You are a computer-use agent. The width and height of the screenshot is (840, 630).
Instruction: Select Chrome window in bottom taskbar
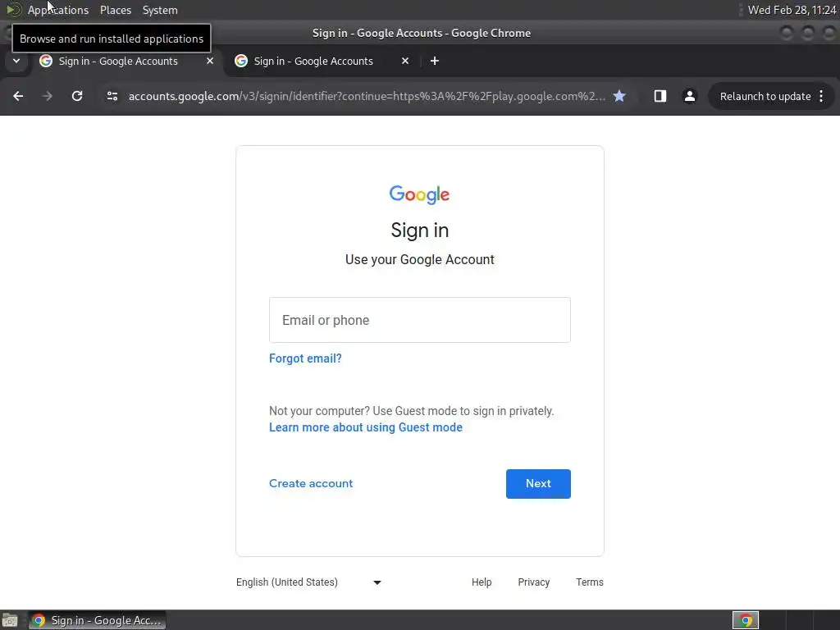pos(97,620)
